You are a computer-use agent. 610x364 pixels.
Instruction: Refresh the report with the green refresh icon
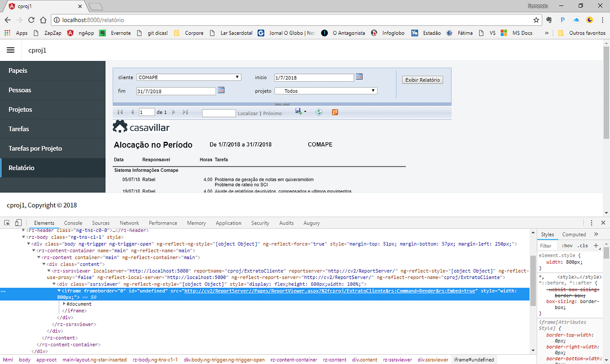[x=319, y=112]
